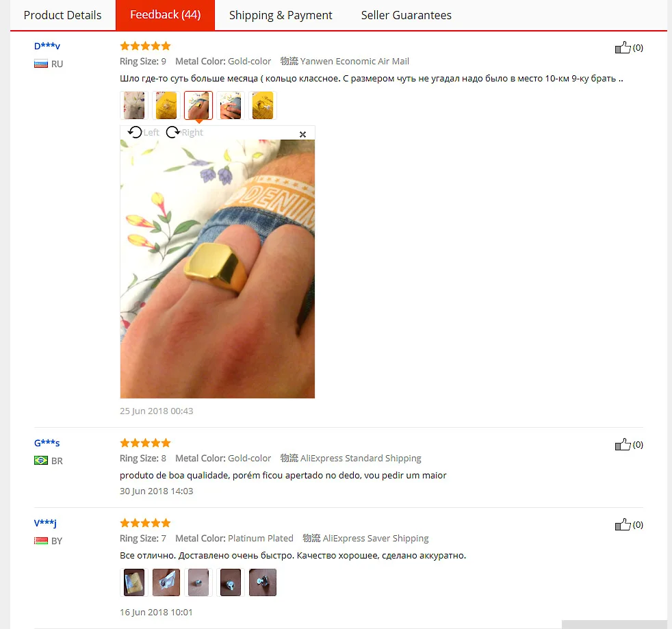View fourth thumbnail in D***v's review
The width and height of the screenshot is (672, 629).
pyautogui.click(x=231, y=105)
